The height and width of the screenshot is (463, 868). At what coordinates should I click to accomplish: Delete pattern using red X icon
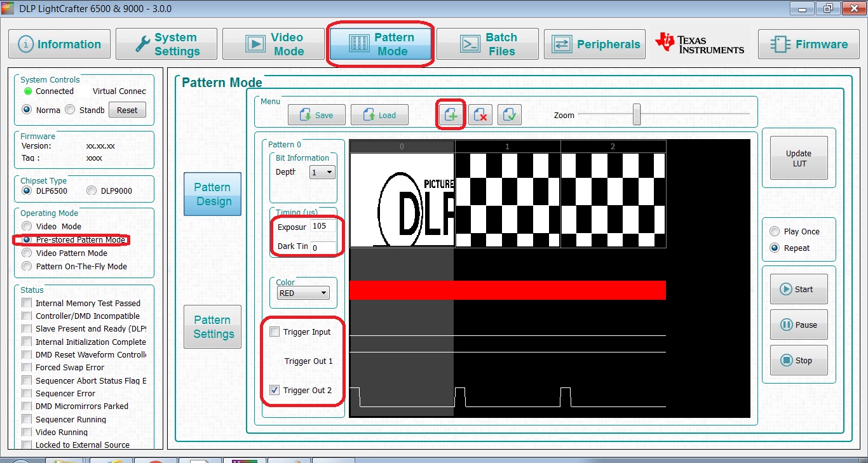coord(480,115)
